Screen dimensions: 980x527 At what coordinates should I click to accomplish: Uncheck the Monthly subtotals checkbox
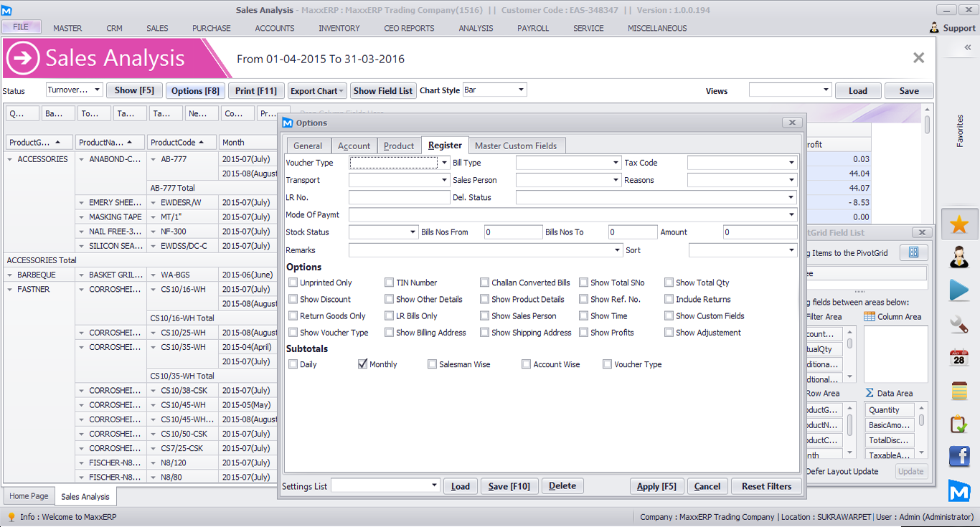pyautogui.click(x=362, y=364)
